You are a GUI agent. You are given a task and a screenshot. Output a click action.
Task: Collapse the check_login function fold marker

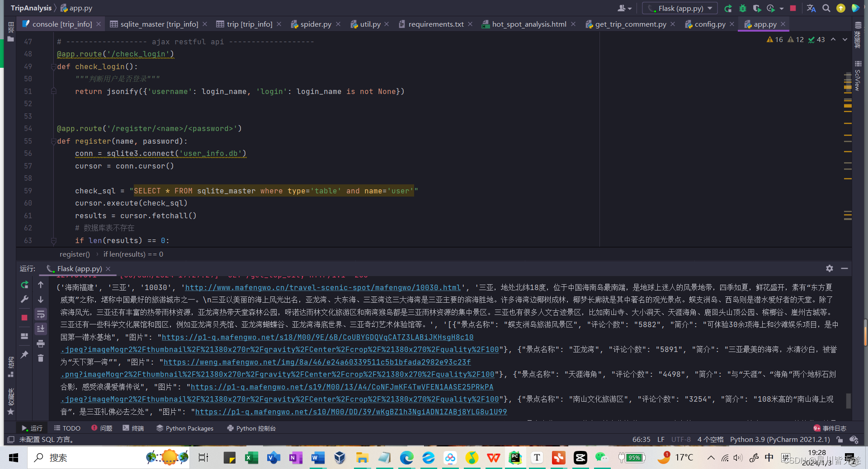(53, 67)
